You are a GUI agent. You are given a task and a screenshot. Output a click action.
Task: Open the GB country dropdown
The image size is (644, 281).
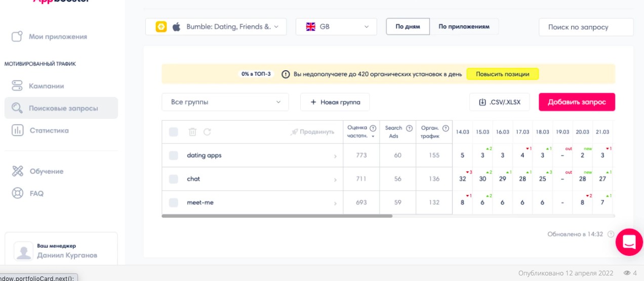point(336,27)
